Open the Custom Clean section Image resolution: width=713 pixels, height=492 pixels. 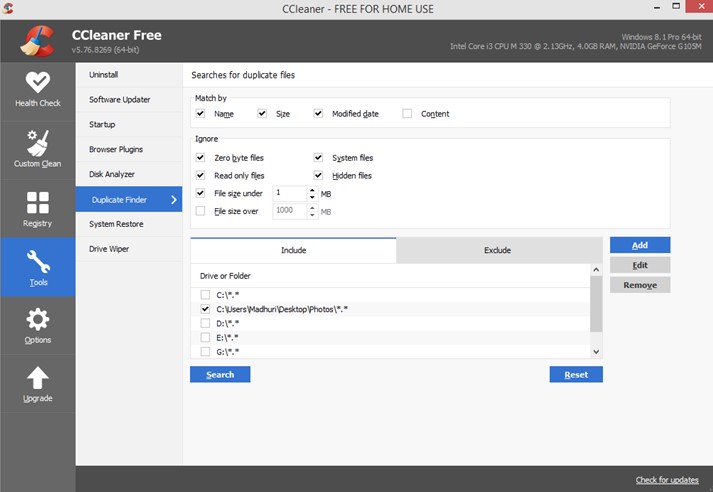pyautogui.click(x=38, y=149)
